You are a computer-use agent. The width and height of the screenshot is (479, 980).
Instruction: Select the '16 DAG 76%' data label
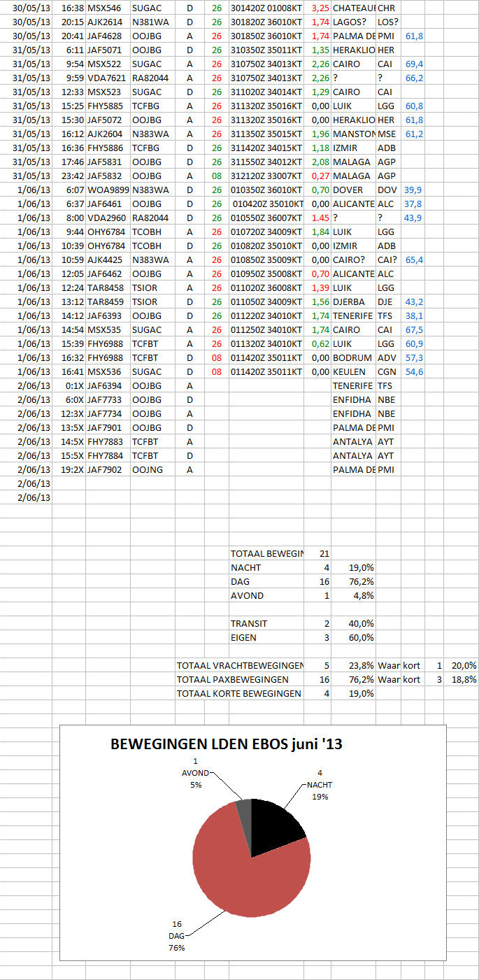click(175, 937)
